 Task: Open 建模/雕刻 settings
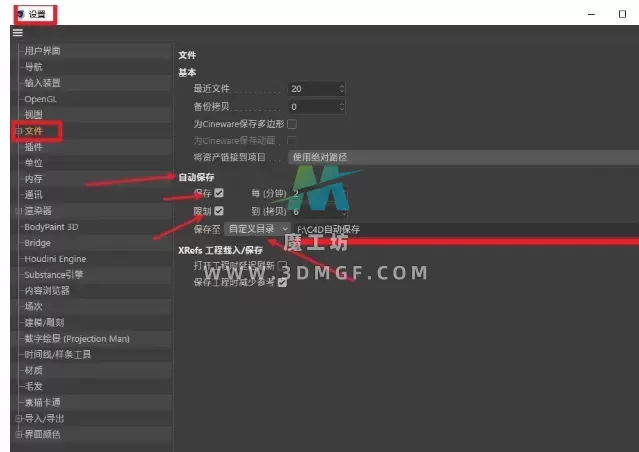(x=44, y=323)
